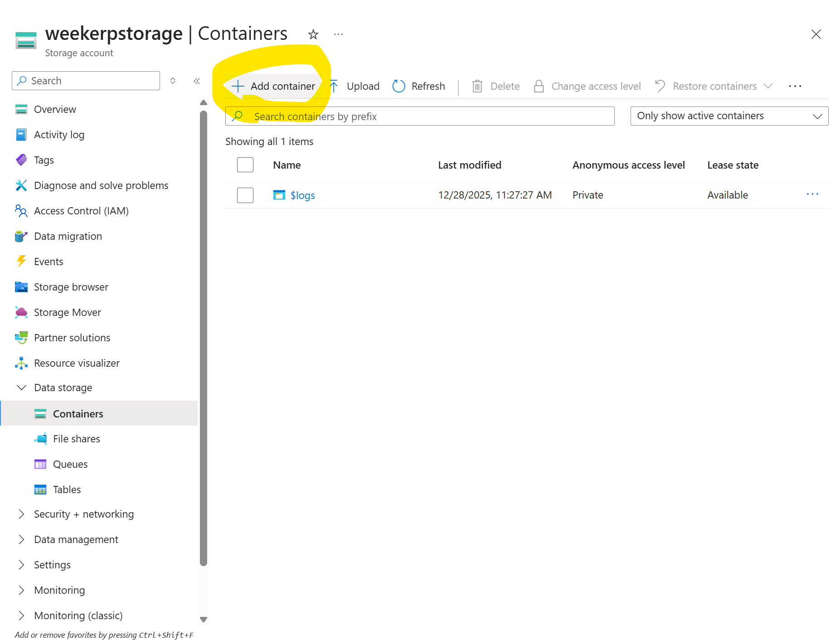This screenshot has height=640, width=840.
Task: Open the $logs row ellipsis menu
Action: pos(812,194)
